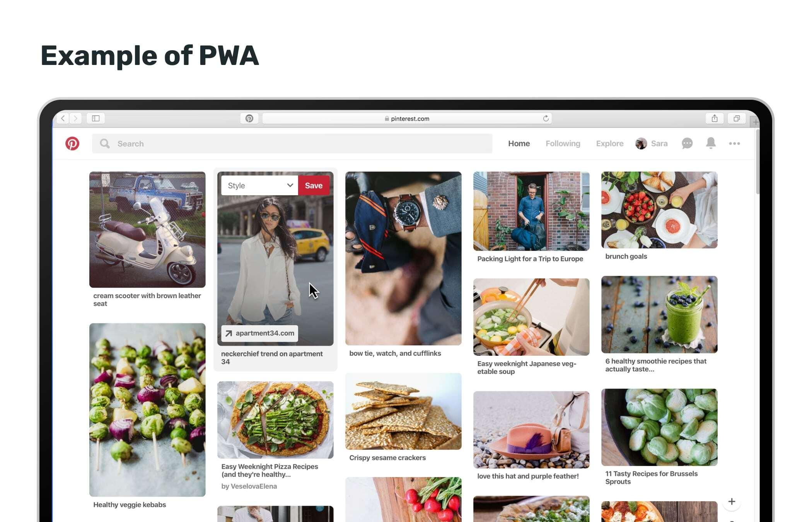Click the browser share icon
Viewport: 812px width, 522px height.
point(714,118)
